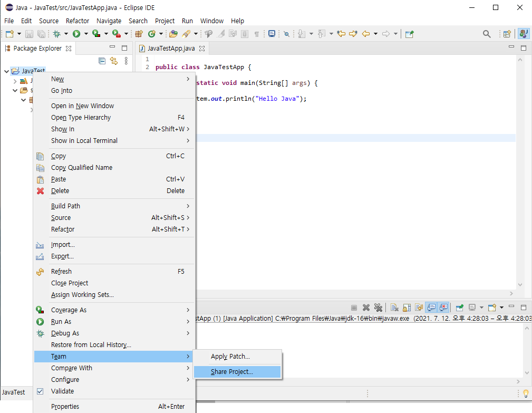
Task: Open the Open Console dropdown arrow
Action: (x=501, y=308)
